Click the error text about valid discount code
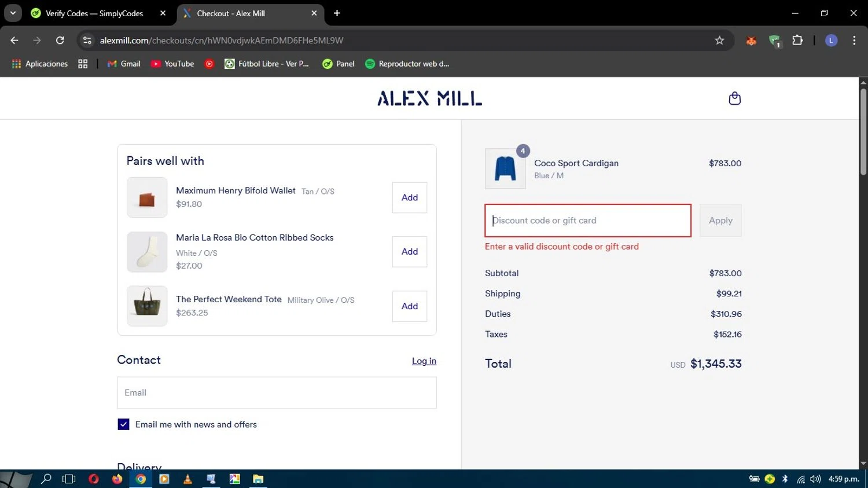 tap(562, 247)
